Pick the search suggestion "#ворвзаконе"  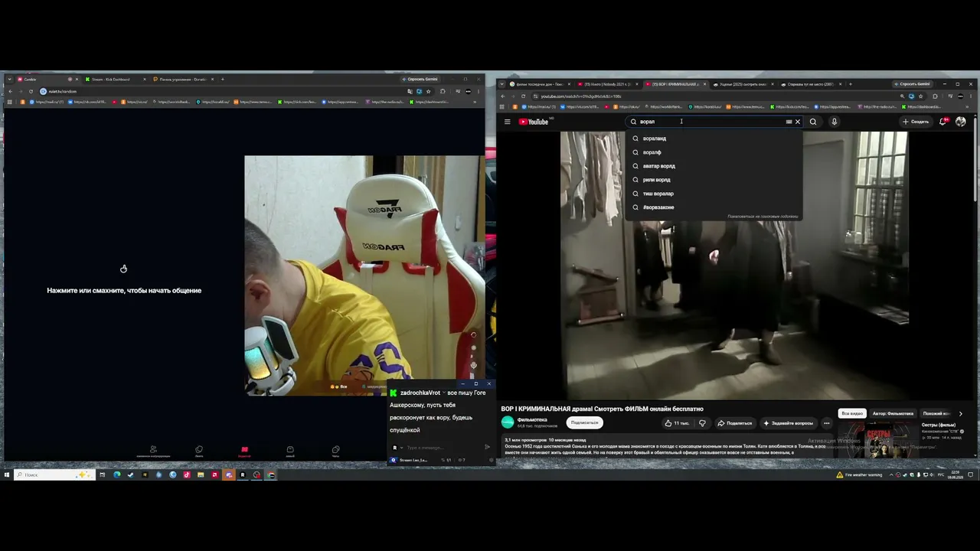(714, 207)
